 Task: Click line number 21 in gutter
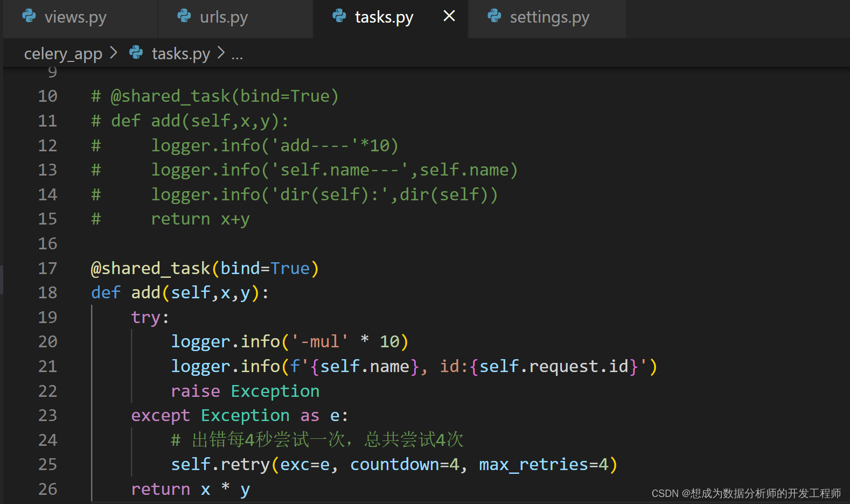tap(47, 366)
